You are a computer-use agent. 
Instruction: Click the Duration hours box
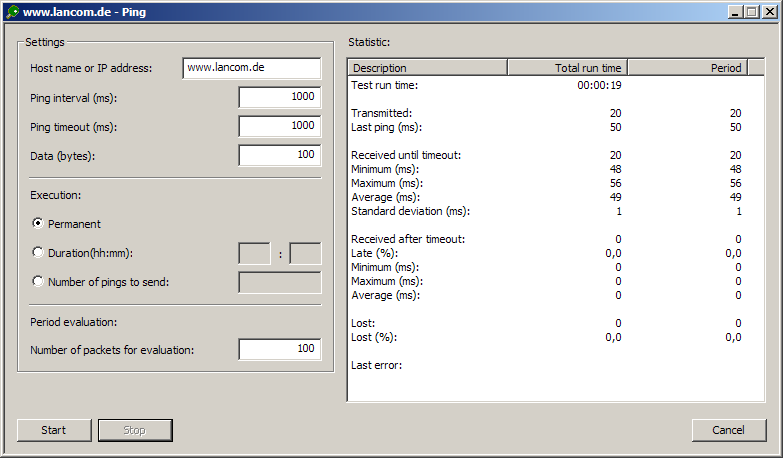(x=254, y=254)
